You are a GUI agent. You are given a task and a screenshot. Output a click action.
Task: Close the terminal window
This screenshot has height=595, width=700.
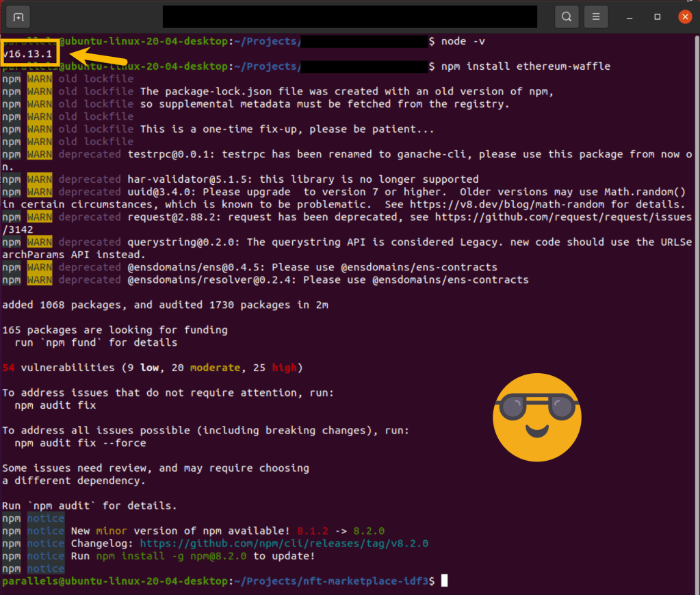click(x=685, y=16)
